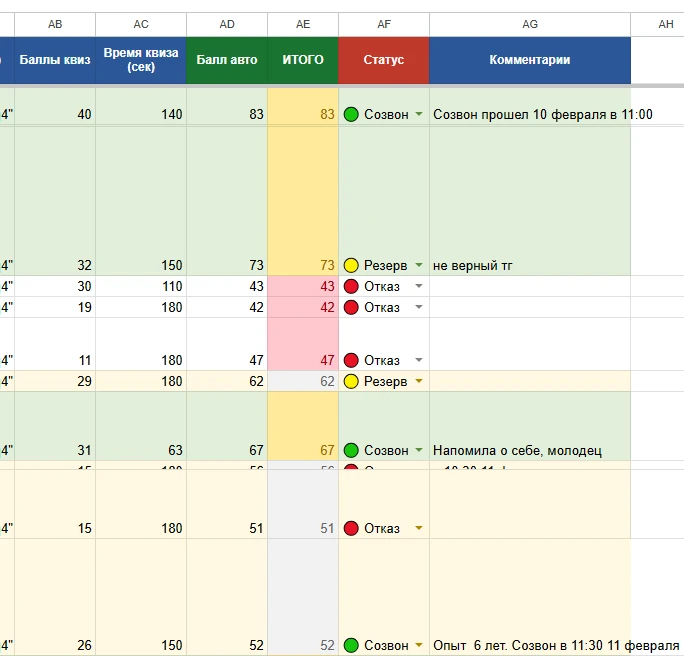Open status dropdown in the score 42 row
The width and height of the screenshot is (684, 656).
(x=419, y=307)
